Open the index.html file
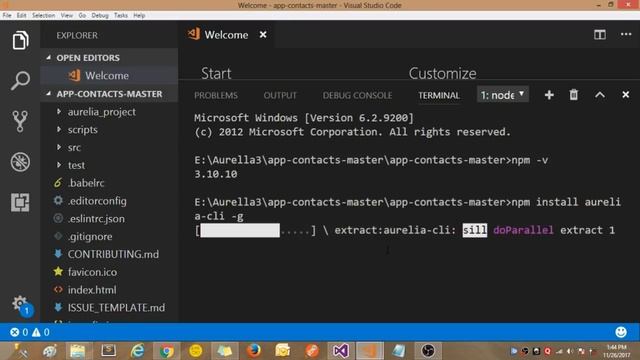 109,290
